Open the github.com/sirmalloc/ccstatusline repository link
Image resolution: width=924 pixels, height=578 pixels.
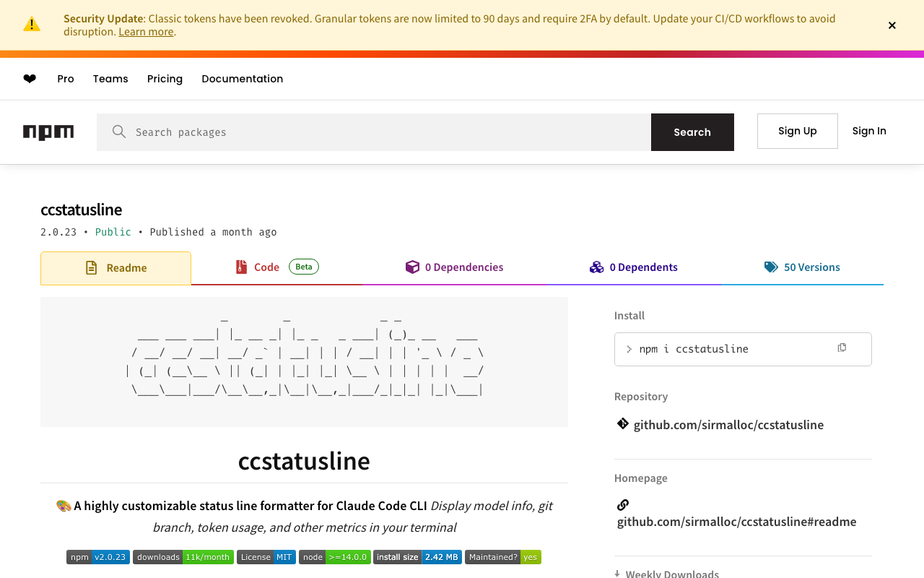tap(728, 425)
